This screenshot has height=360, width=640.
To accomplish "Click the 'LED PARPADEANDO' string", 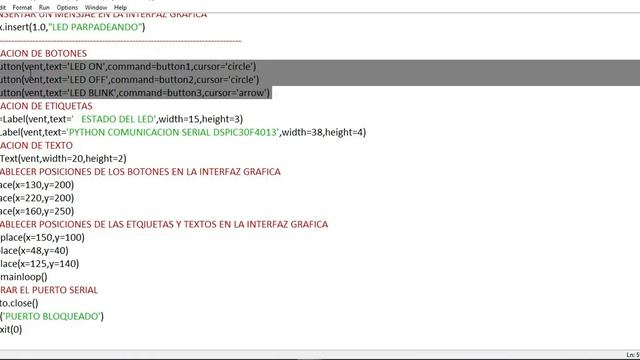I will (96, 27).
